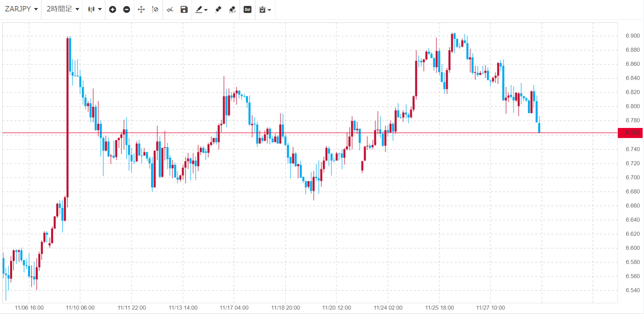The image size is (644, 314).
Task: Click the 11/27 10:00 time axis label
Action: click(490, 308)
